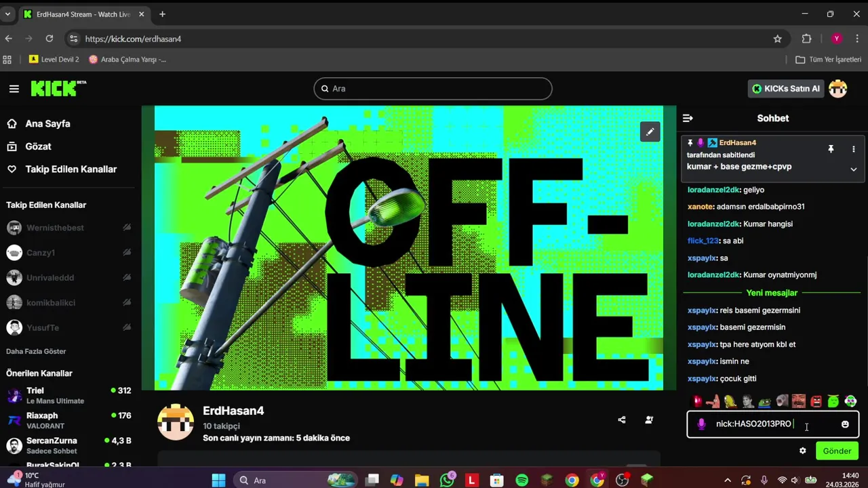Image resolution: width=868 pixels, height=488 pixels.
Task: Bookmark this page with the star icon
Action: [x=778, y=39]
